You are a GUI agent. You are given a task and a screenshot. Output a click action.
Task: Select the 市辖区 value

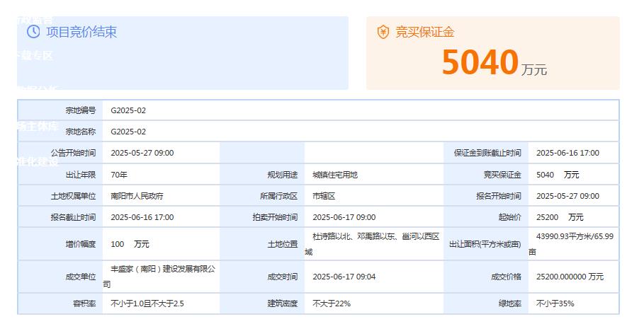(x=324, y=196)
